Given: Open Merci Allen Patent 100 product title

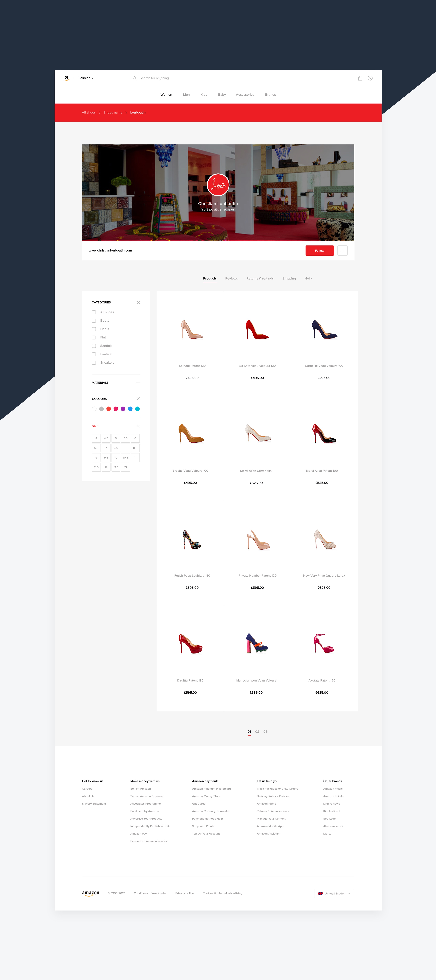Looking at the screenshot, I should tap(322, 471).
